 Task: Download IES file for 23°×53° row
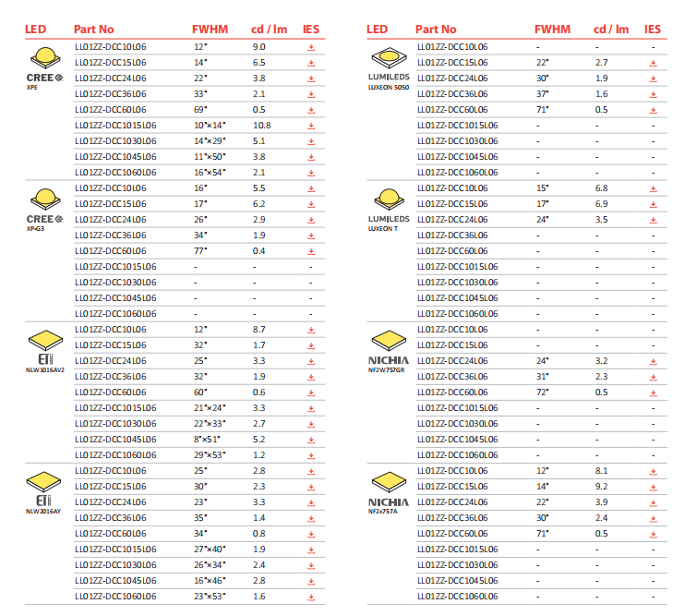click(311, 597)
